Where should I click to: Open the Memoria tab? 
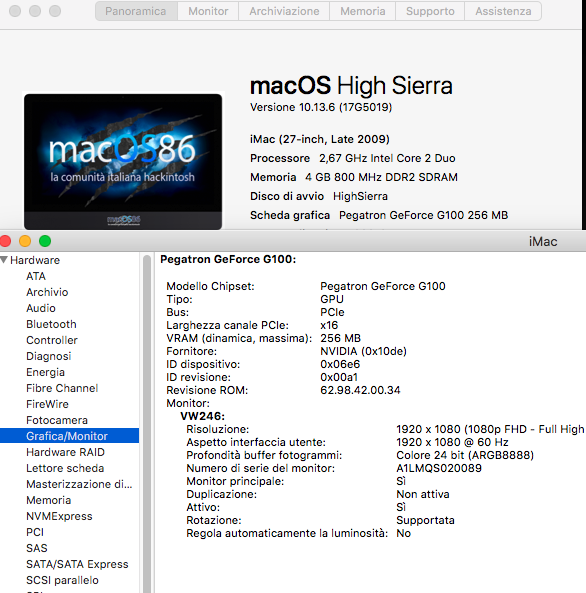click(x=362, y=11)
